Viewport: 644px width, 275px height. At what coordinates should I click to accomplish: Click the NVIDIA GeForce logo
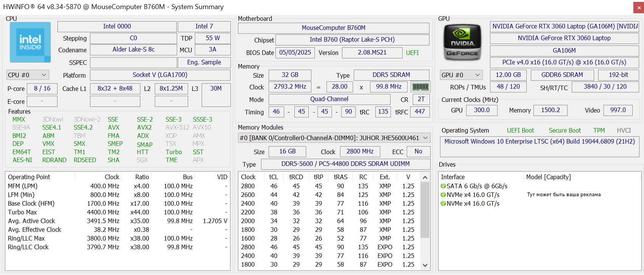[462, 43]
